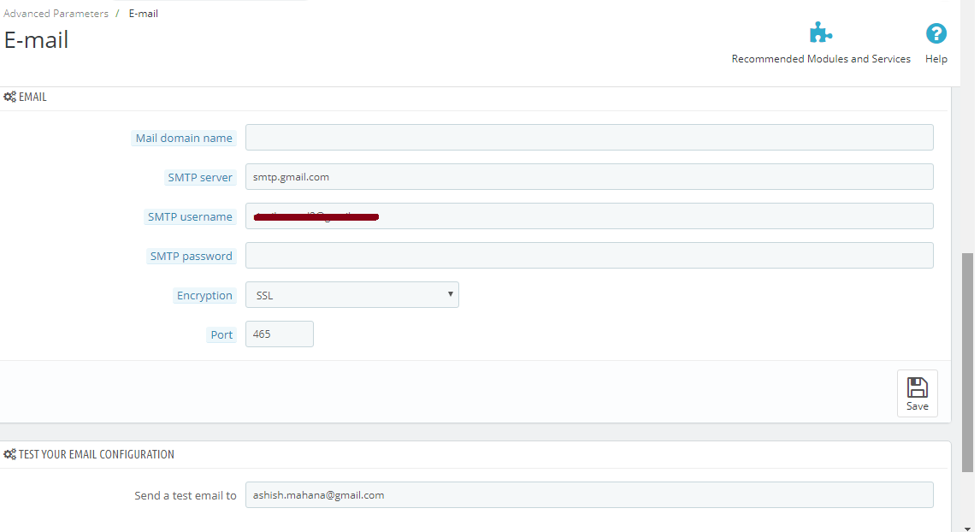
Task: Click the E-mail breadcrumb item
Action: 143,13
